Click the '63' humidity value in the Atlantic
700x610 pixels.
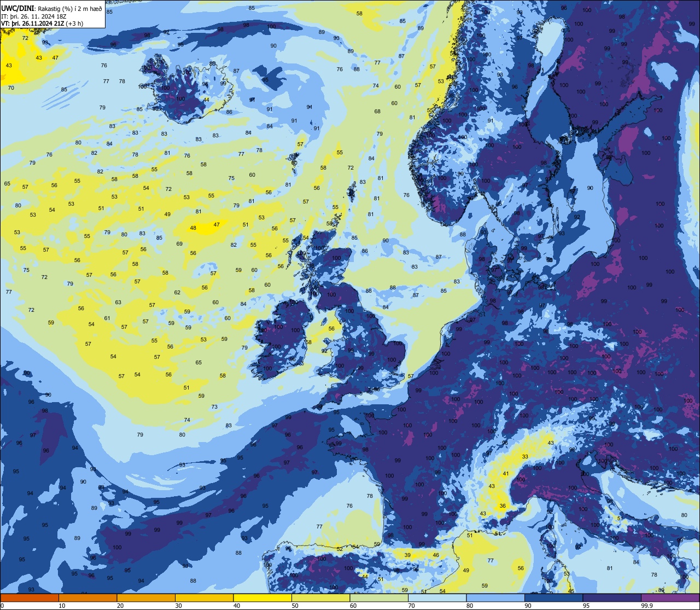118,303
